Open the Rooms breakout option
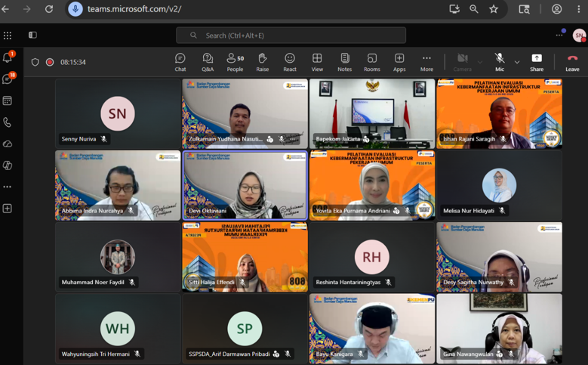588x365 pixels. coord(371,62)
